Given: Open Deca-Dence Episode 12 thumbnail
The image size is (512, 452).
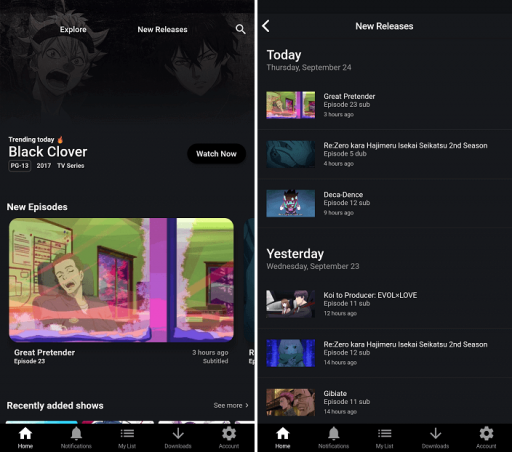Looking at the screenshot, I should point(291,203).
